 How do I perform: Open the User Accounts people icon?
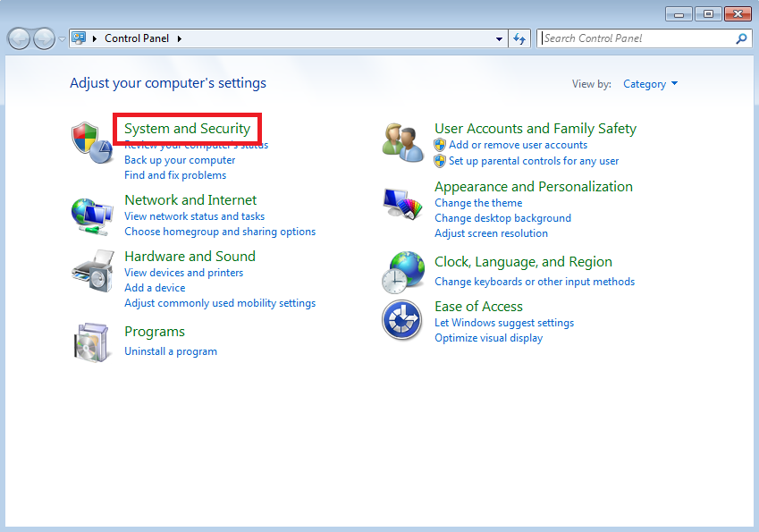[402, 142]
